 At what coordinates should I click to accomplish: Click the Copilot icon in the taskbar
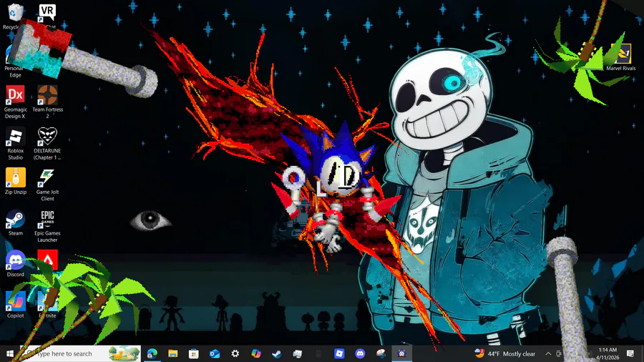(256, 353)
